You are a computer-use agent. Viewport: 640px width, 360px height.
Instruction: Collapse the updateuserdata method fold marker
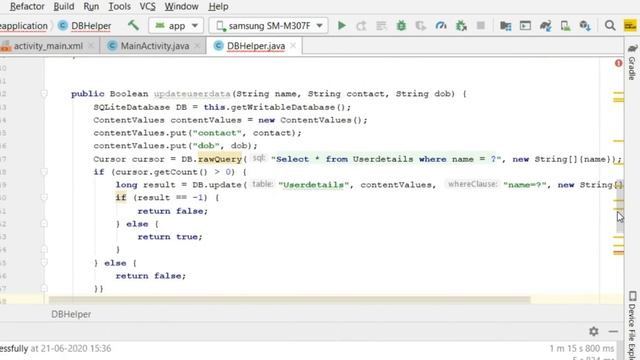pos(44,94)
